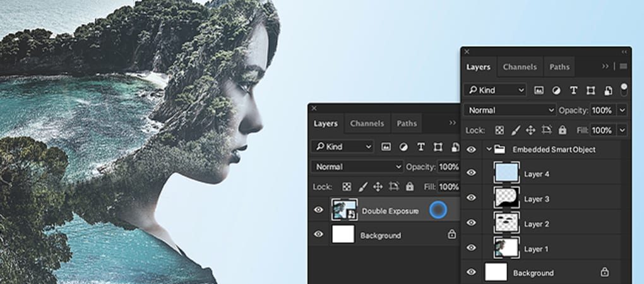This screenshot has width=644, height=284.
Task: Select Layer 2 thumbnail
Action: coord(506,222)
